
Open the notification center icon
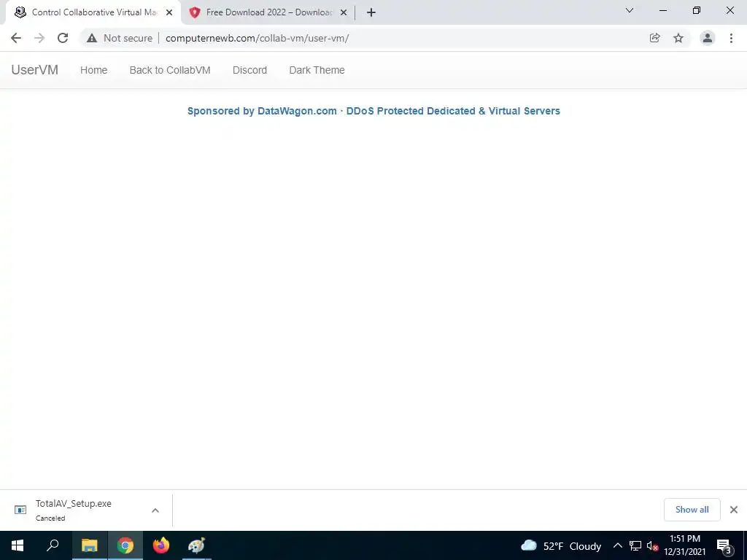724,546
